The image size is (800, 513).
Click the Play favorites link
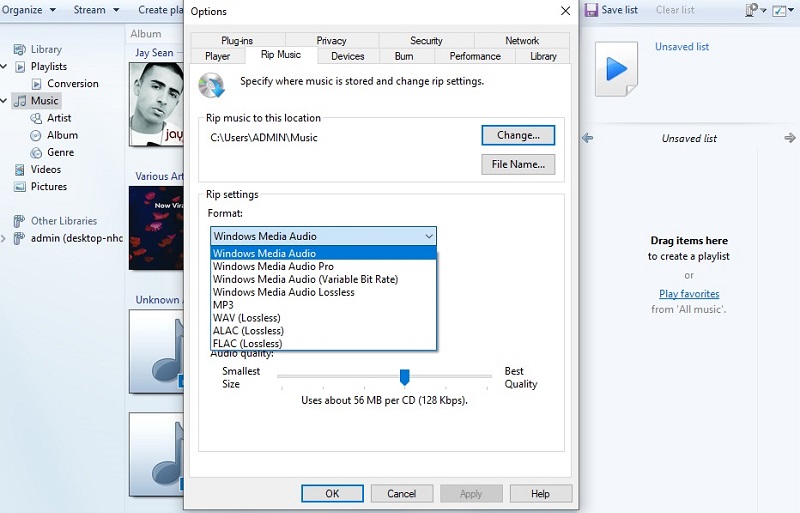coord(689,294)
